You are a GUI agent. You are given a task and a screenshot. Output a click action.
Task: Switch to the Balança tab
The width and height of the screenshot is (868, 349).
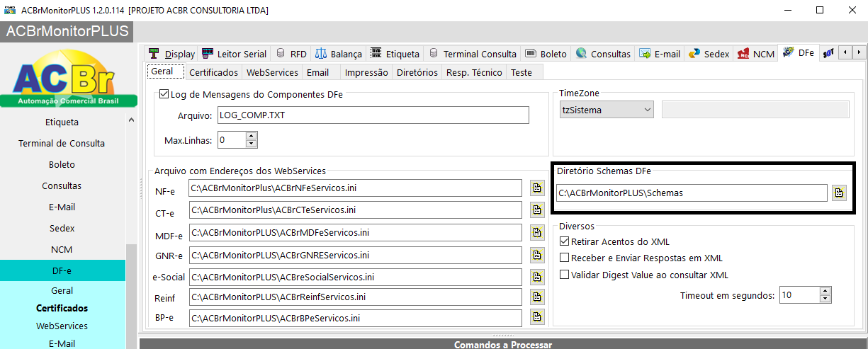(339, 54)
